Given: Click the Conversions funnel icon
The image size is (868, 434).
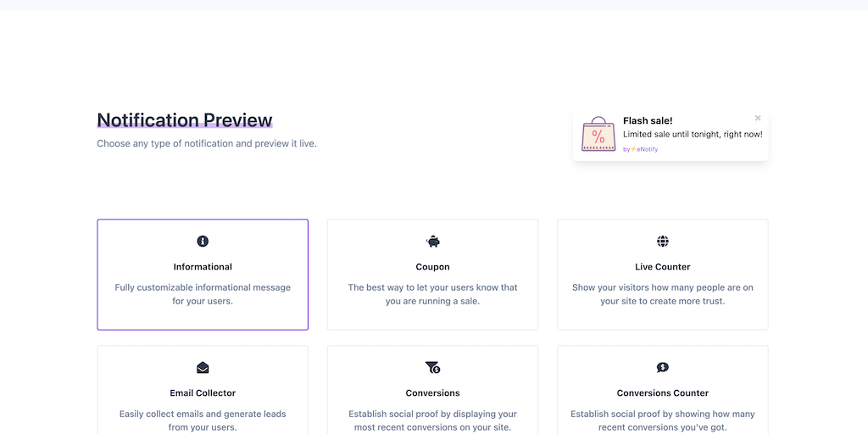Looking at the screenshot, I should [x=433, y=368].
